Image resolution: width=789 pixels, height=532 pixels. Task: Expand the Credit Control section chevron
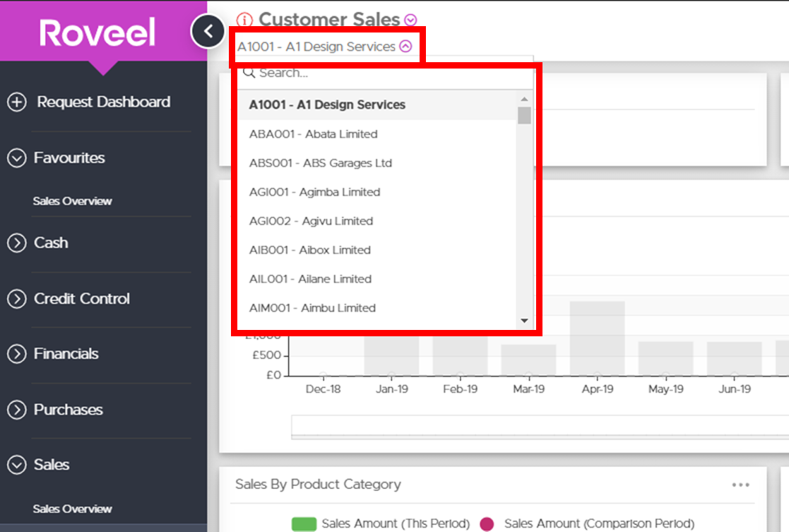[x=17, y=299]
